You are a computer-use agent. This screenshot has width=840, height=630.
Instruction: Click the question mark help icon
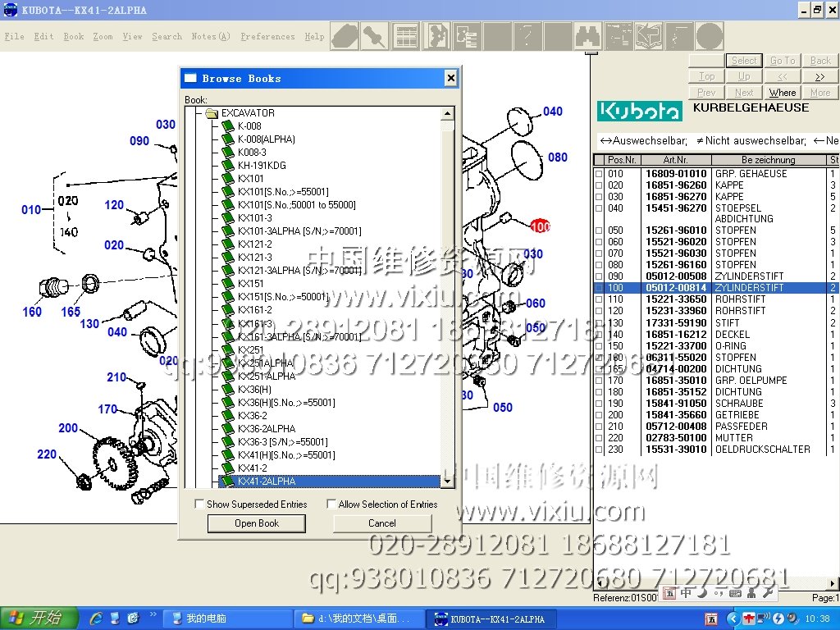click(527, 37)
